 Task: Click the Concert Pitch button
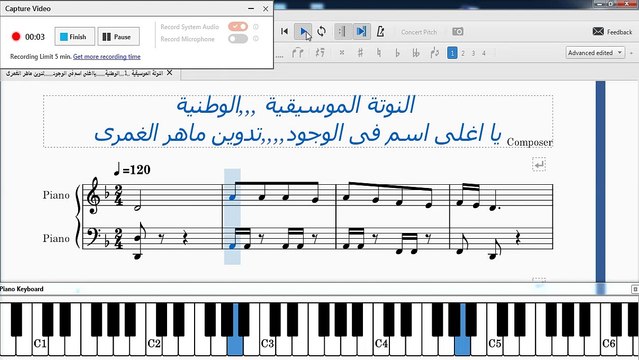point(419,32)
